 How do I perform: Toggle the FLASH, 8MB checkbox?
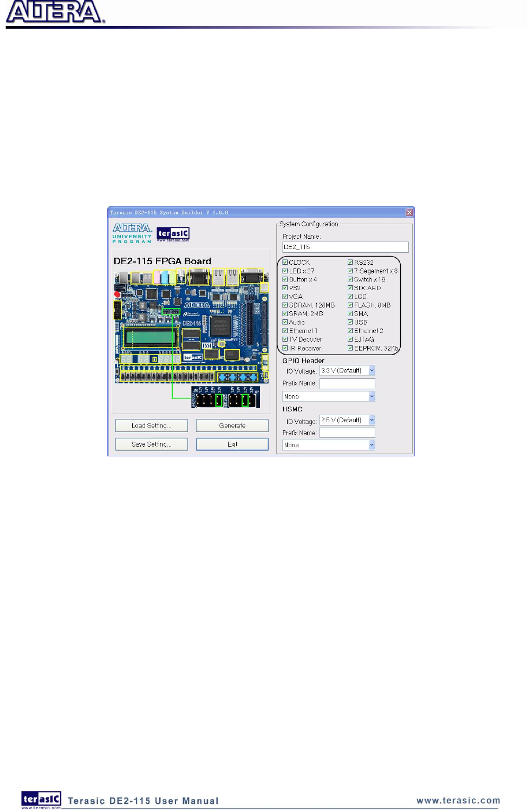coord(350,305)
